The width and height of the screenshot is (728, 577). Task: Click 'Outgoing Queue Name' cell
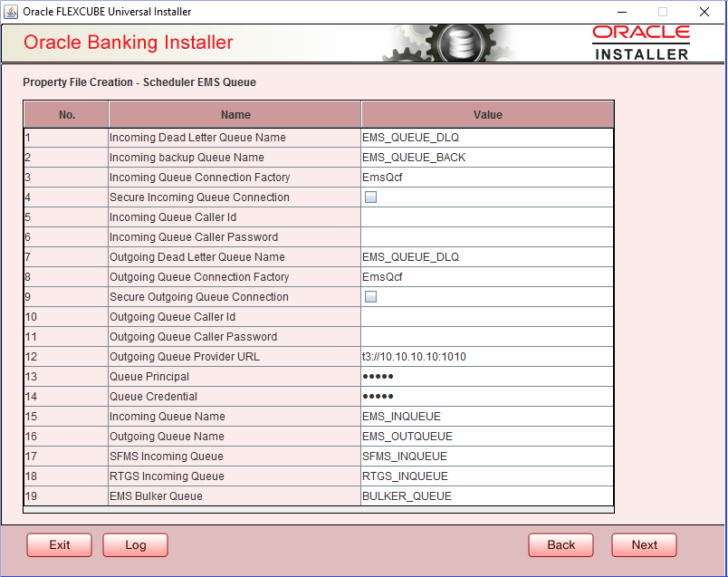(x=235, y=437)
